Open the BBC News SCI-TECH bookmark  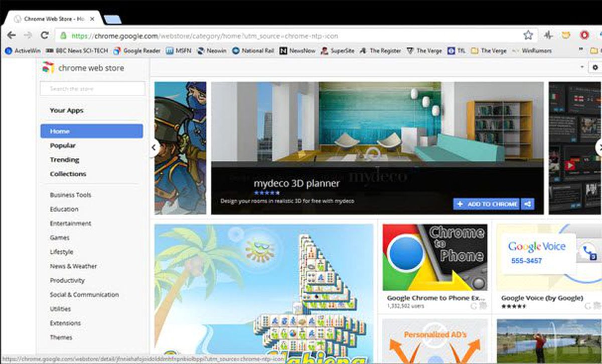click(x=77, y=51)
